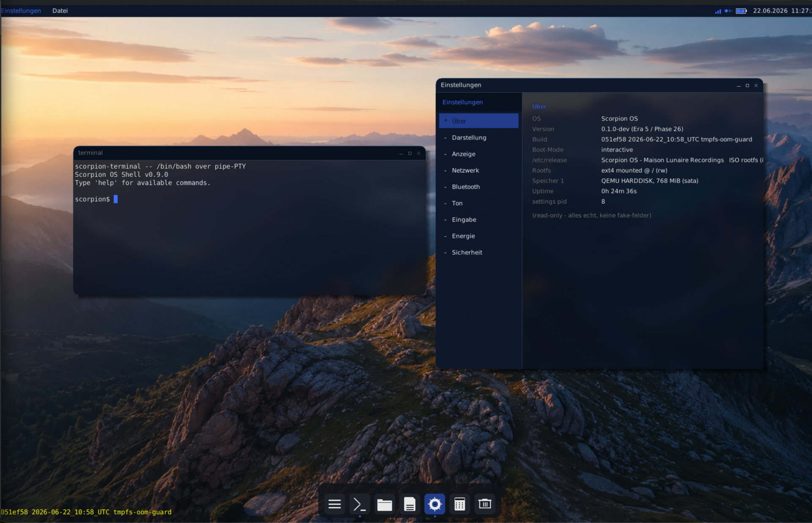
Task: Launch the terminal from the dock
Action: 359,504
